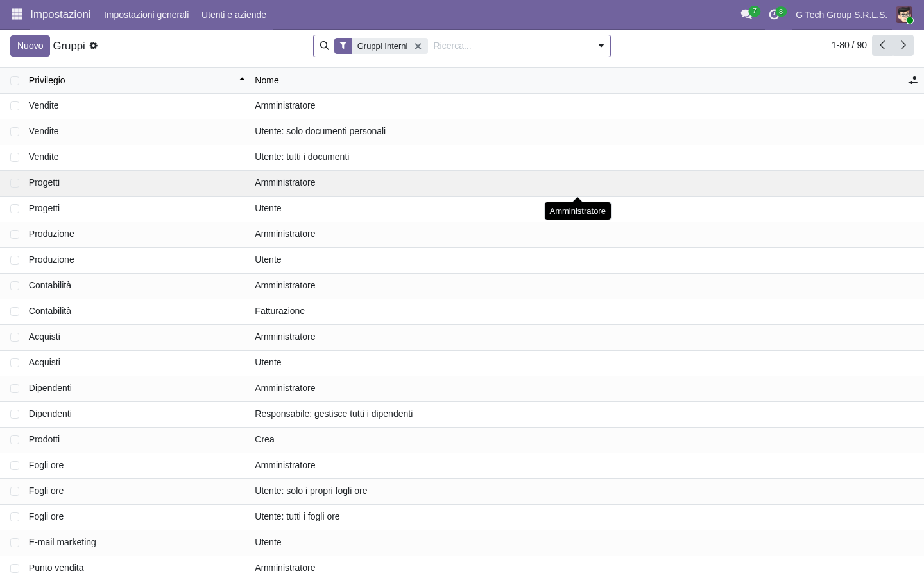Select checkbox for Utente: solo documenti personali

click(15, 132)
